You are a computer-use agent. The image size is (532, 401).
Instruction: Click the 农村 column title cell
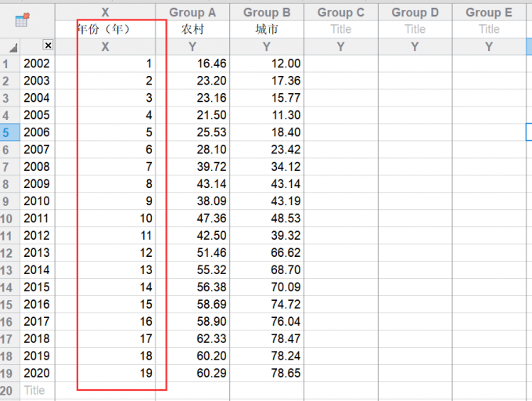192,29
